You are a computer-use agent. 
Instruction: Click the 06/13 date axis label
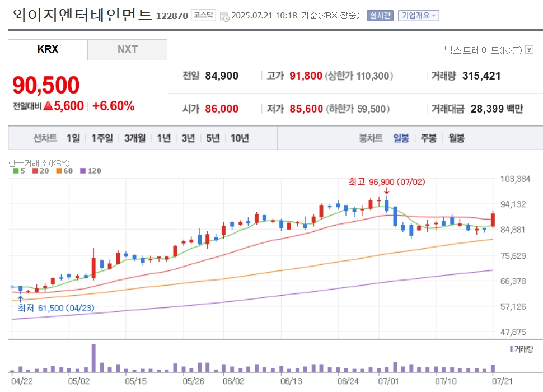(x=291, y=381)
